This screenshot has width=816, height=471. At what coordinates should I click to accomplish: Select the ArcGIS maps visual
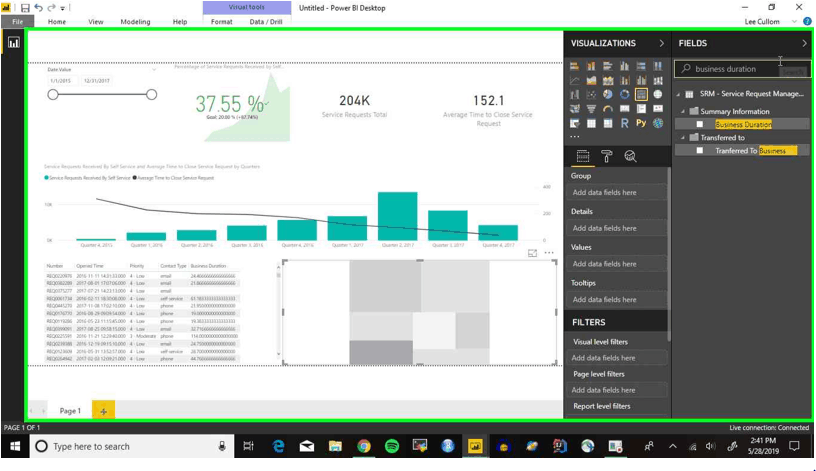coord(658,123)
